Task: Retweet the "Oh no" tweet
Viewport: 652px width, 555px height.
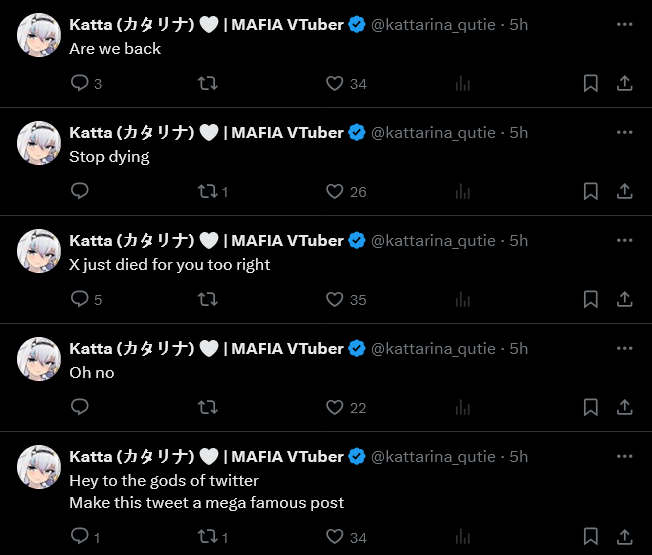Action: 208,408
